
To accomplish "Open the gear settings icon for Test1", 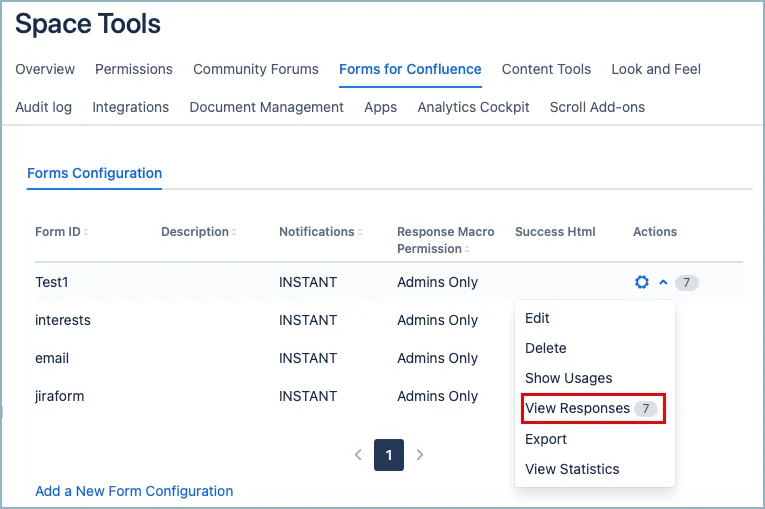I will point(642,282).
